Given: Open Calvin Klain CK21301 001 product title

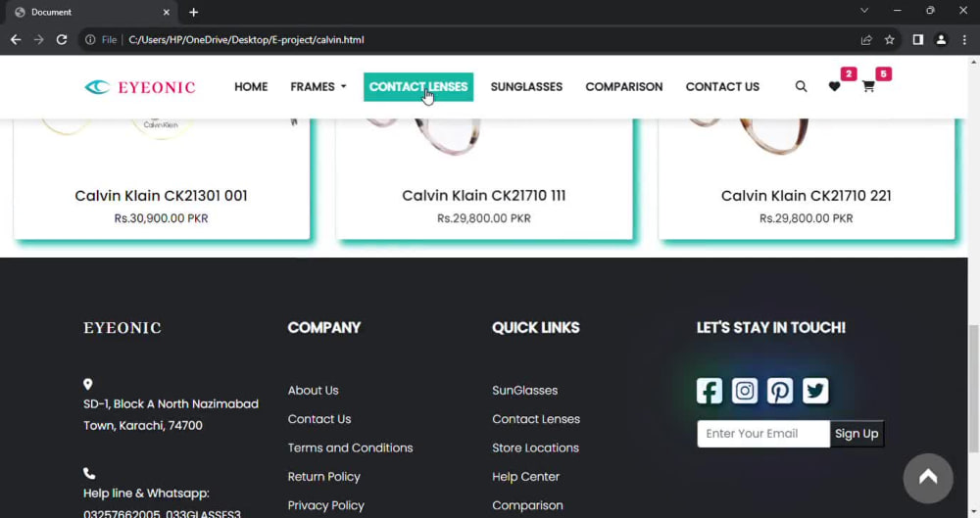Looking at the screenshot, I should coord(162,196).
